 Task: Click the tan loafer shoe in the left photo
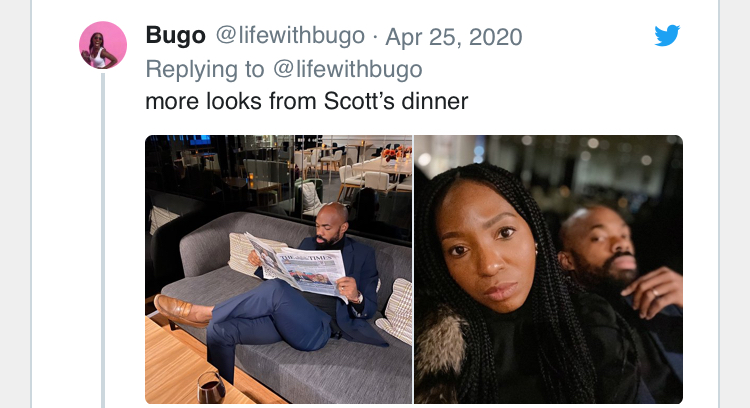tap(182, 311)
